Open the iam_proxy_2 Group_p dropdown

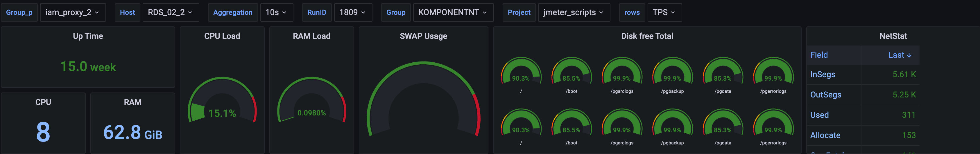pyautogui.click(x=73, y=12)
